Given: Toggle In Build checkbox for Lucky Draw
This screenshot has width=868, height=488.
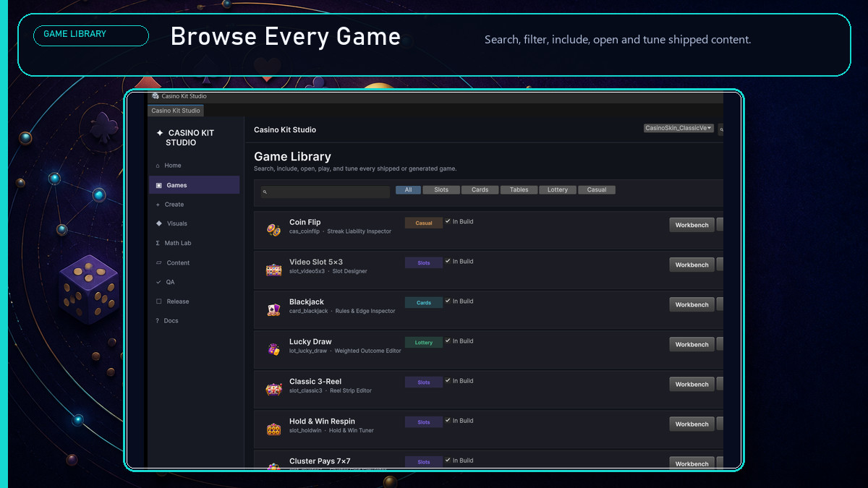Looking at the screenshot, I should pyautogui.click(x=448, y=341).
